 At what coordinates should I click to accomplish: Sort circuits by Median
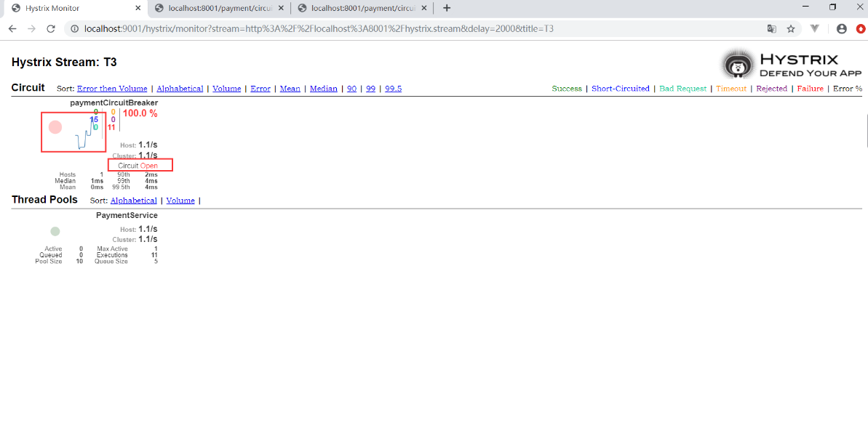click(x=323, y=89)
